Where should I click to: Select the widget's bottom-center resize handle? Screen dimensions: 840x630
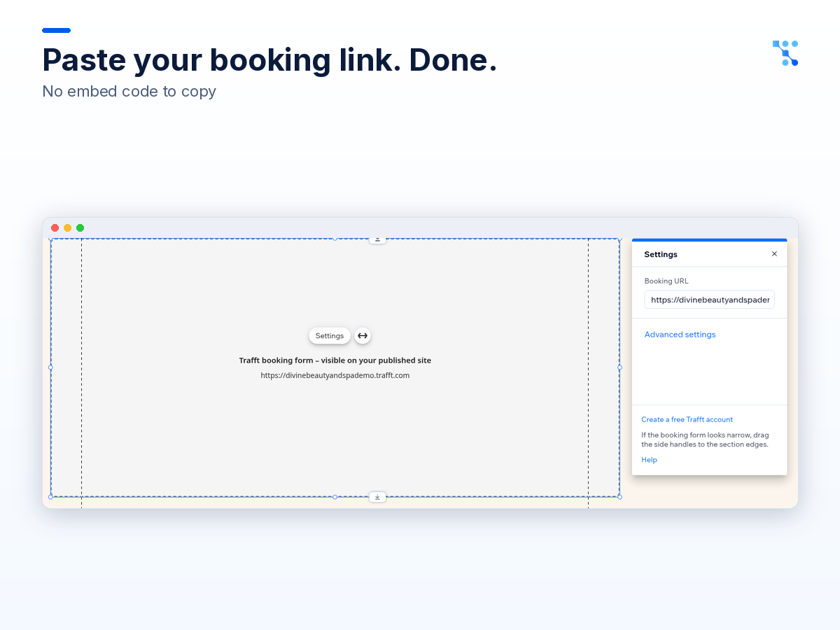coord(335,497)
